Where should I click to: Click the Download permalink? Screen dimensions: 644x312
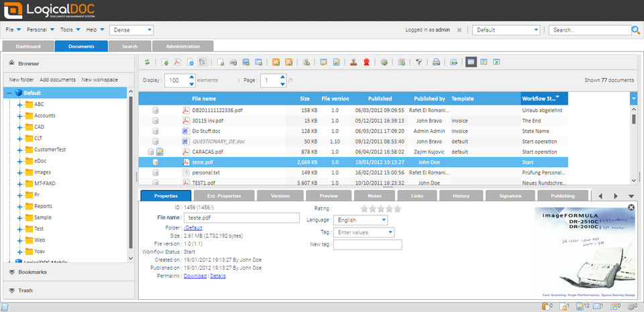coord(195,276)
